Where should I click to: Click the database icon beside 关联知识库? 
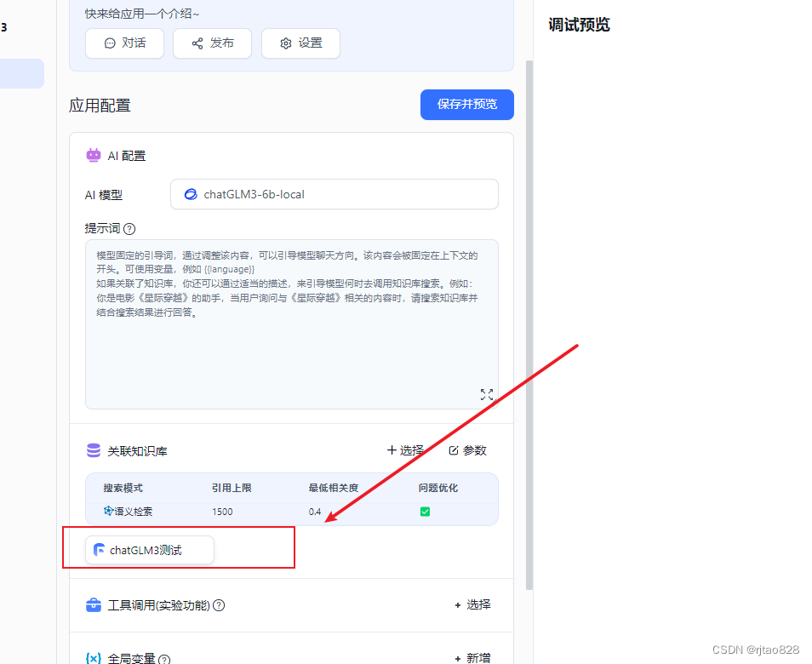click(x=94, y=450)
